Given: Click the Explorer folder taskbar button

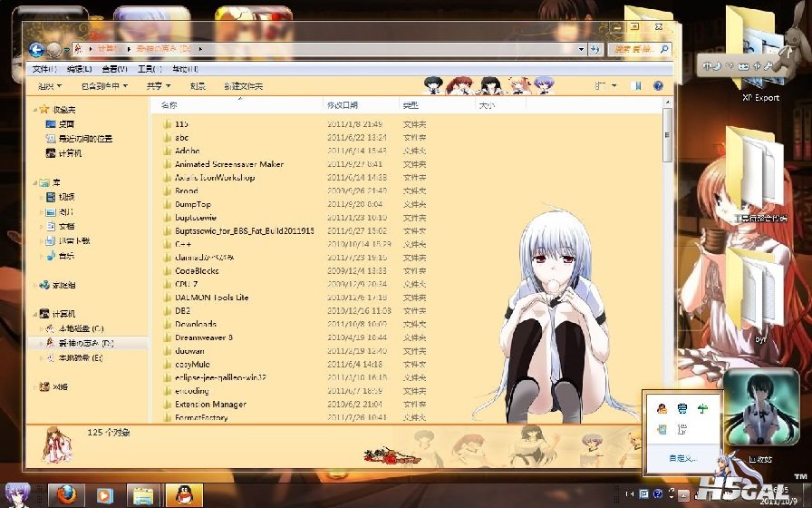Looking at the screenshot, I should (x=143, y=495).
